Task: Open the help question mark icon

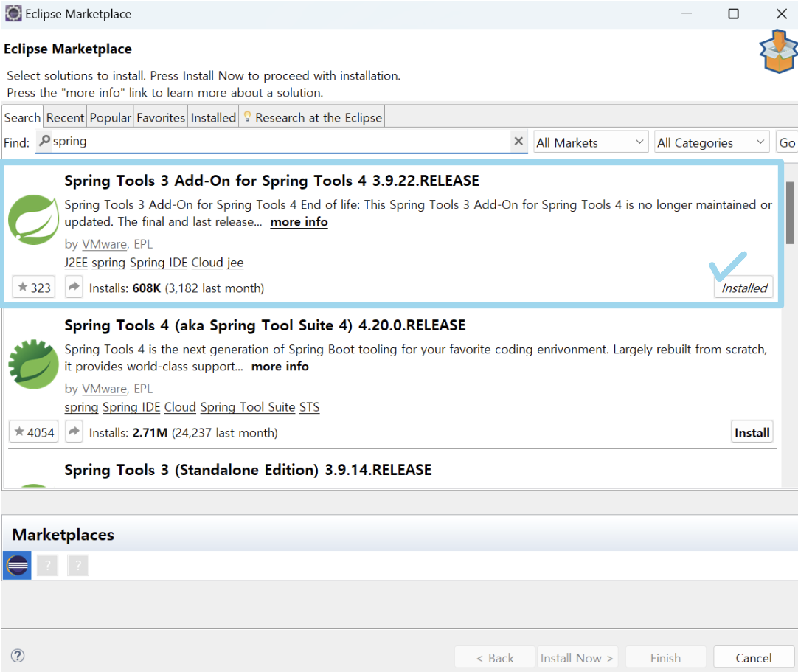Action: [x=17, y=656]
